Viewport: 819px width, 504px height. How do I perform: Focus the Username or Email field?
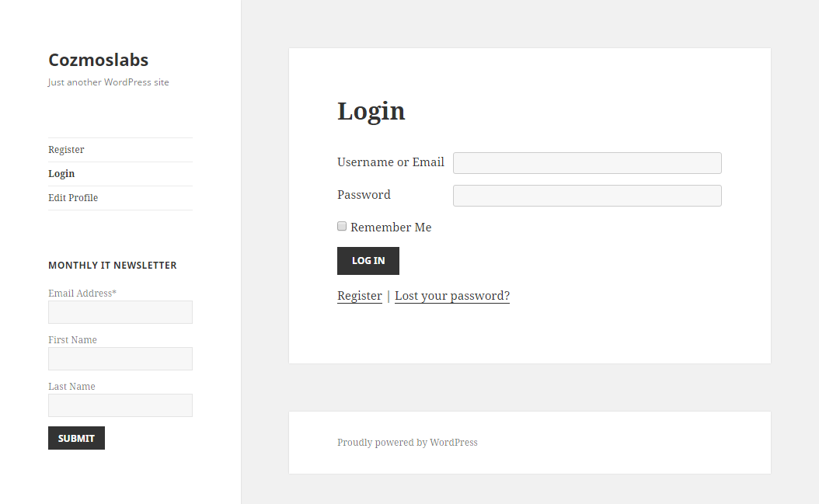tap(587, 163)
